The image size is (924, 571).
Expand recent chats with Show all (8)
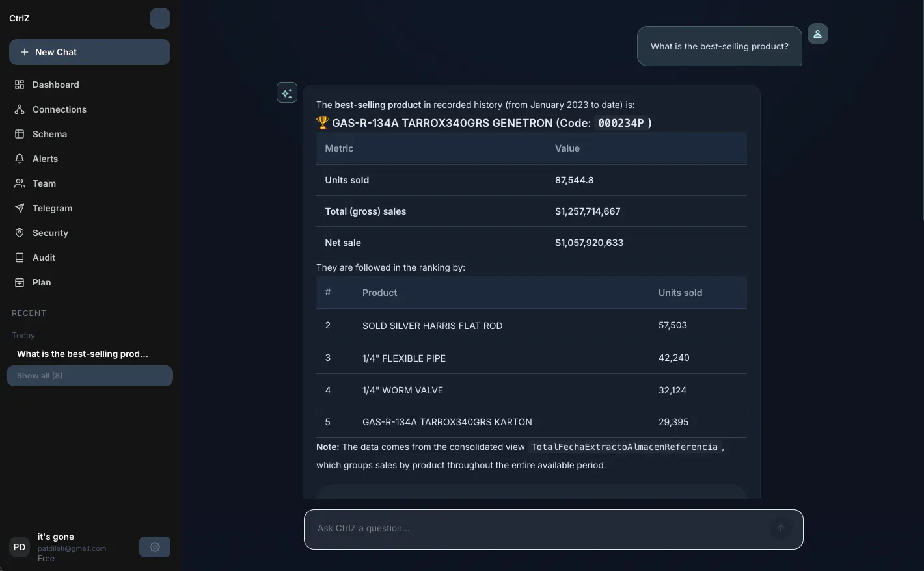90,376
